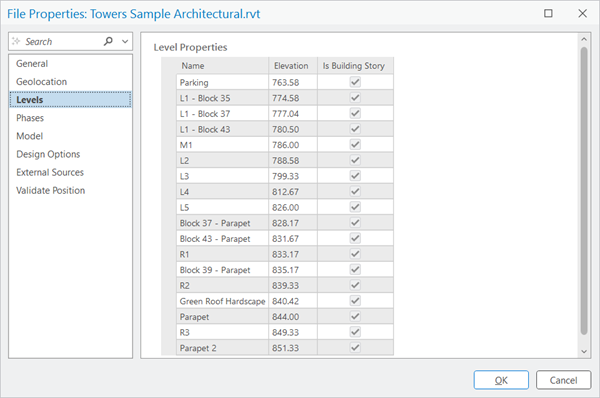The height and width of the screenshot is (398, 600).
Task: Toggle Is Building Story for Parapet 2
Action: point(355,348)
